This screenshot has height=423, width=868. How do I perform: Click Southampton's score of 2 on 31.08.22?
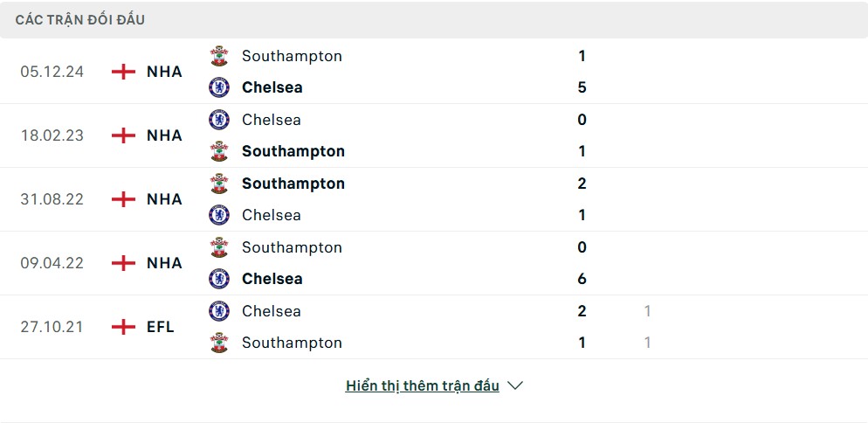[x=582, y=184]
